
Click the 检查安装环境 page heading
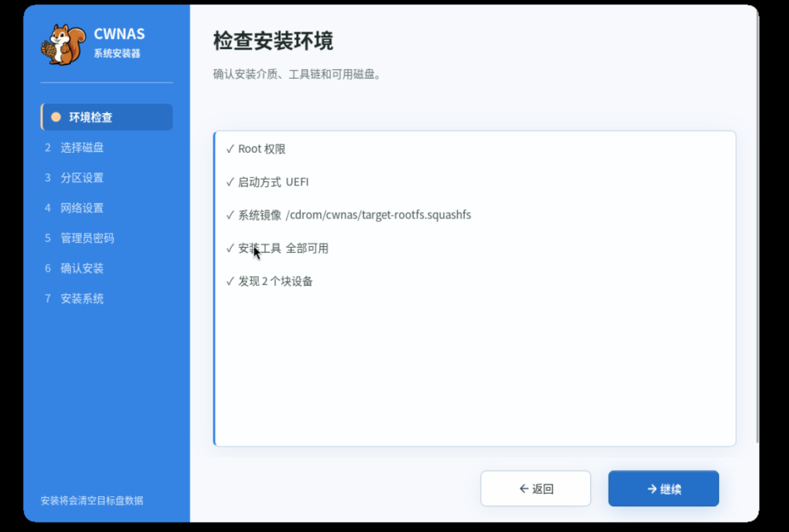tap(273, 41)
